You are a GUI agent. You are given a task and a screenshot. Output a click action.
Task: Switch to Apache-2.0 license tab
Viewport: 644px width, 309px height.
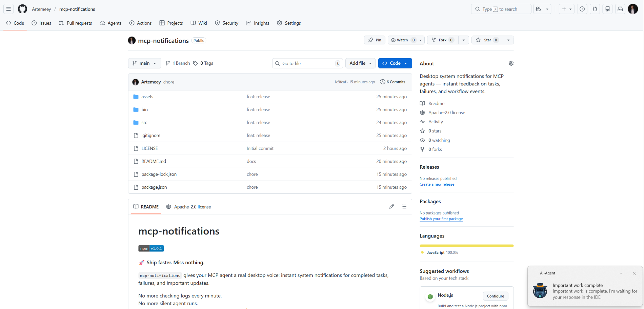tap(189, 207)
